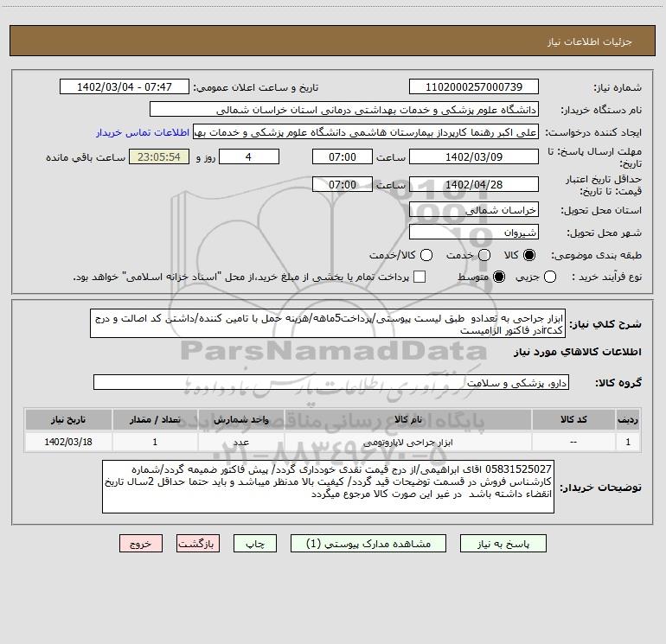Open اطلاعات تماس خریدار link

pos(143,132)
